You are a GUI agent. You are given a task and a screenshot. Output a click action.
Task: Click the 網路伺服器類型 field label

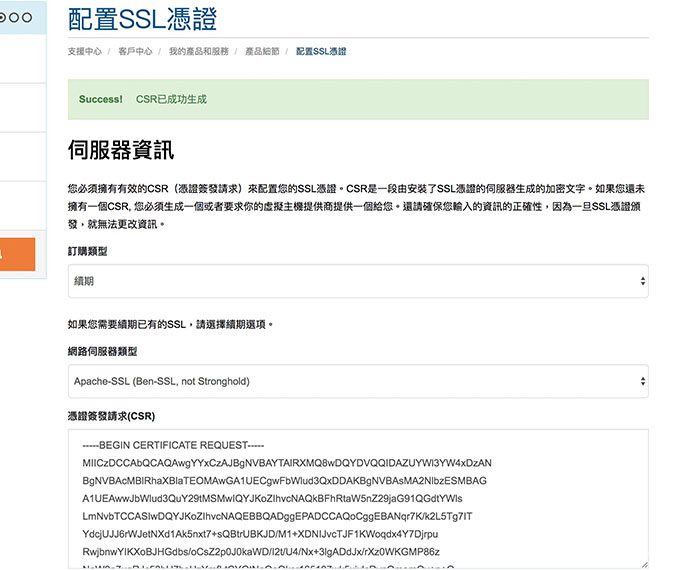pos(102,351)
